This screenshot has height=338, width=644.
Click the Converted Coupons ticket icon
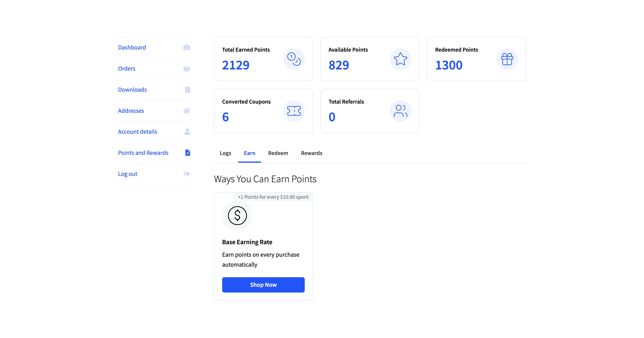click(x=294, y=111)
